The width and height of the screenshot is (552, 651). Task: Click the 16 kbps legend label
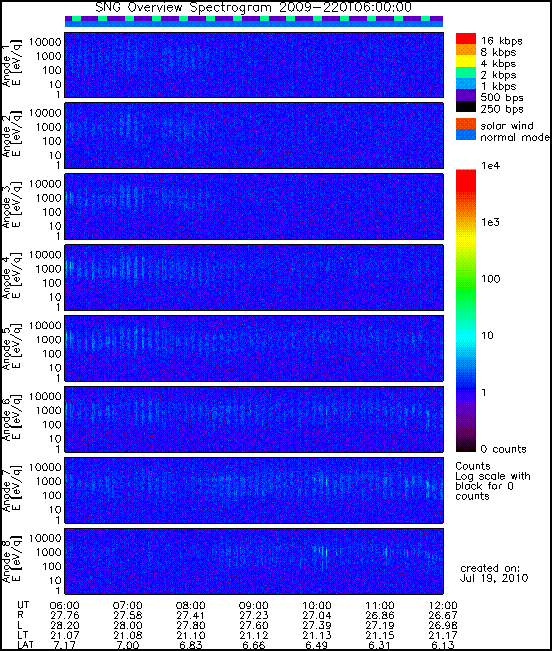coord(502,41)
